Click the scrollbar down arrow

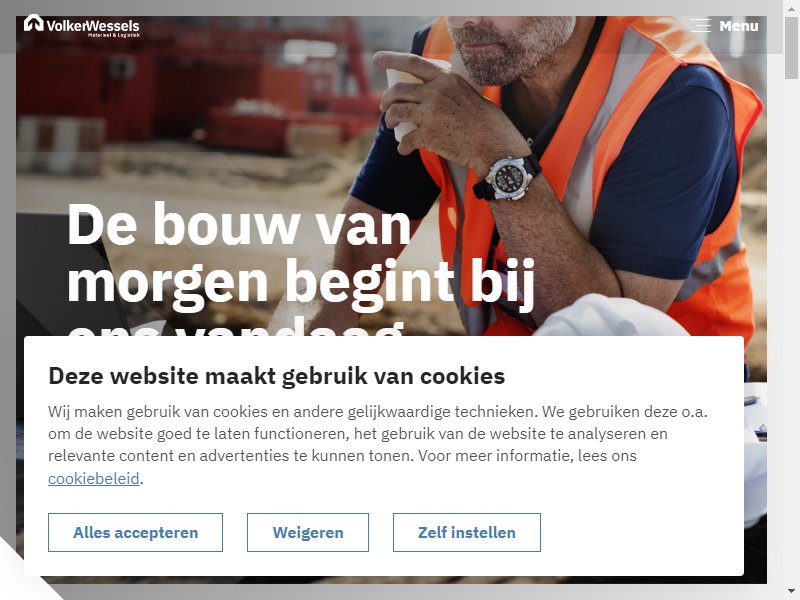[791, 593]
